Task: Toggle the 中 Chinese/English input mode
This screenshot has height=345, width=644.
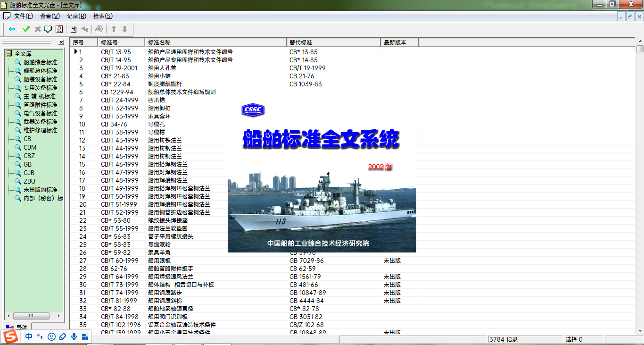Action: point(29,337)
